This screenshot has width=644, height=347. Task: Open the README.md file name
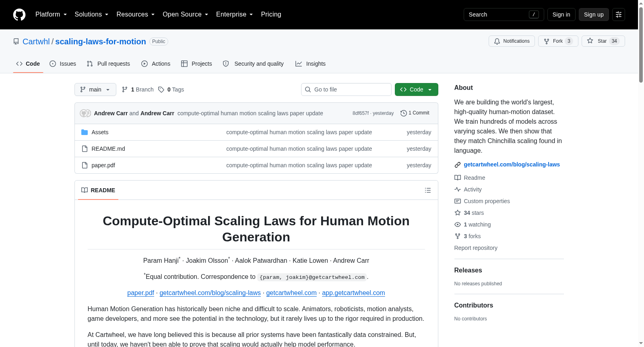(108, 149)
